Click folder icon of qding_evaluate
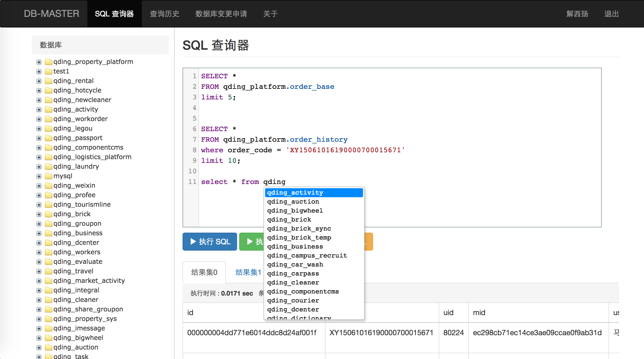This screenshot has height=359, width=644. coord(48,262)
